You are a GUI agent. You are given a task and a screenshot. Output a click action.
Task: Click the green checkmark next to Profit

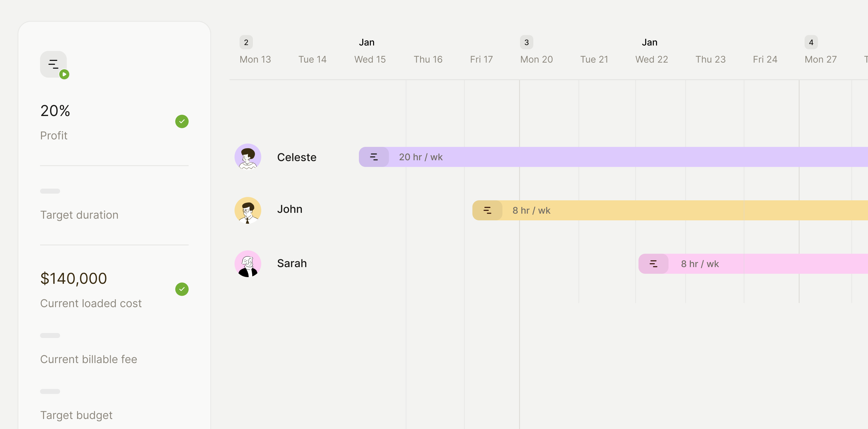pos(182,121)
